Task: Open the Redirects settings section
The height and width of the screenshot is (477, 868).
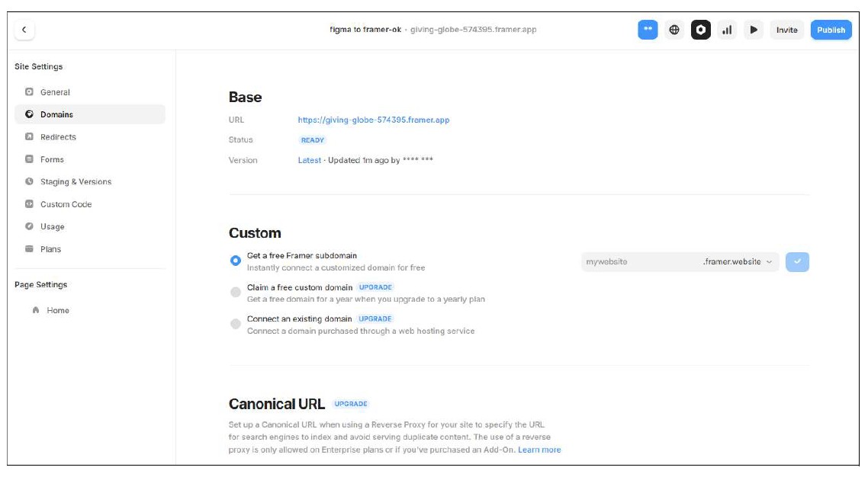Action: point(58,137)
